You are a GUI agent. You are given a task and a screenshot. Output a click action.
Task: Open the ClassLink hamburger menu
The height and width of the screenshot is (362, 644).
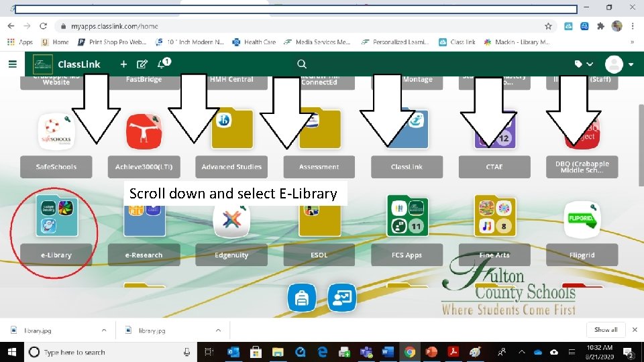[13, 64]
